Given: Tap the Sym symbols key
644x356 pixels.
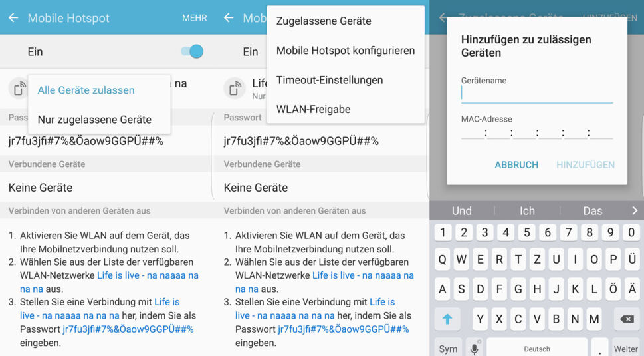Looking at the screenshot, I should (448, 348).
